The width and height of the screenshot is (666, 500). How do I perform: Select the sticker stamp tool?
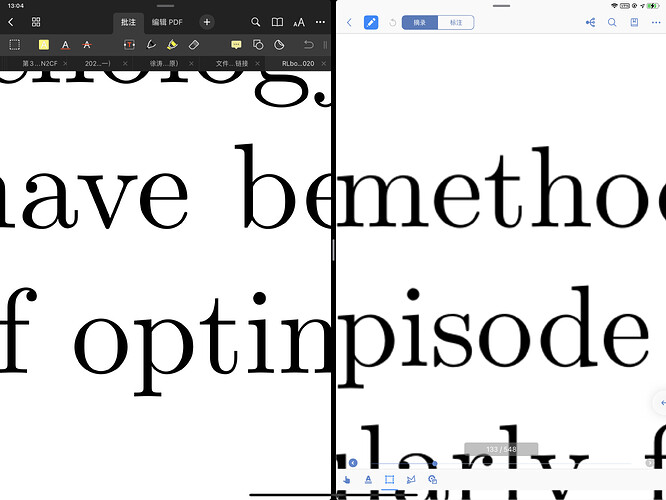pos(279,45)
